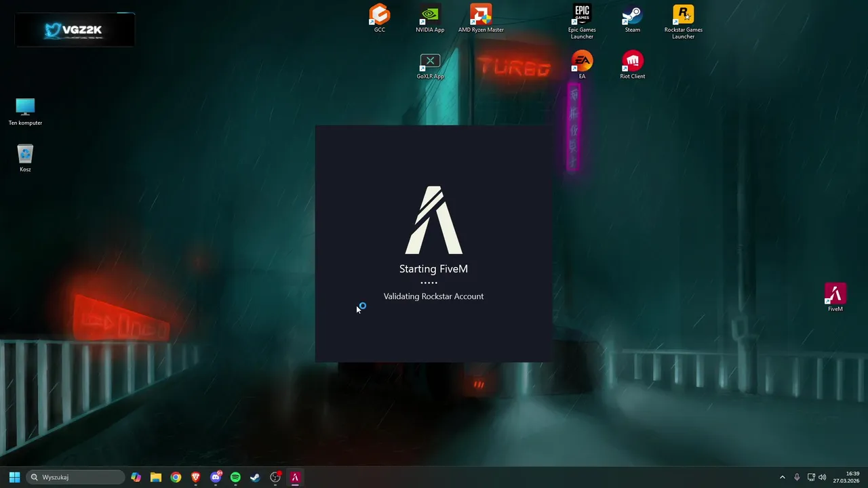The image size is (868, 488).
Task: Select the Kosz recycle bin icon
Action: [25, 159]
